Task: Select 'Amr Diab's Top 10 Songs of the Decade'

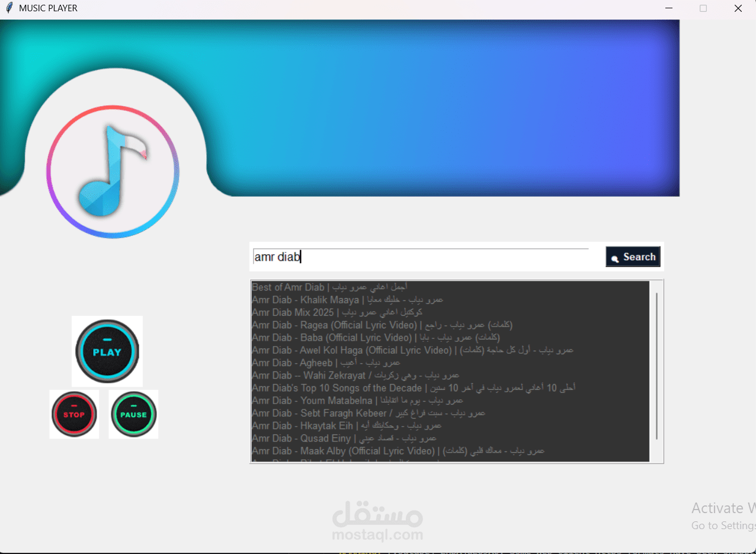Action: (x=415, y=388)
